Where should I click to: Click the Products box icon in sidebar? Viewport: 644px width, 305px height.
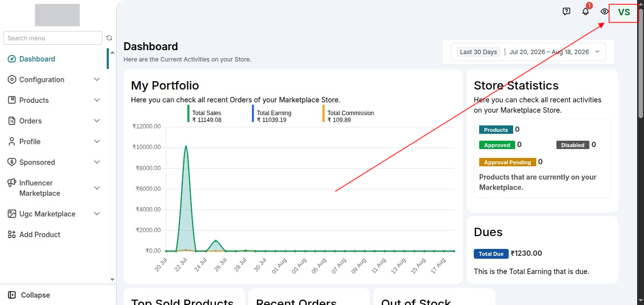point(12,100)
